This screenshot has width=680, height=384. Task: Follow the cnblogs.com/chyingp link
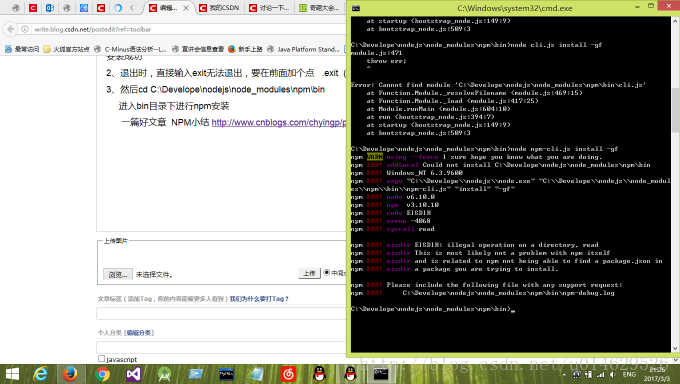pos(279,122)
